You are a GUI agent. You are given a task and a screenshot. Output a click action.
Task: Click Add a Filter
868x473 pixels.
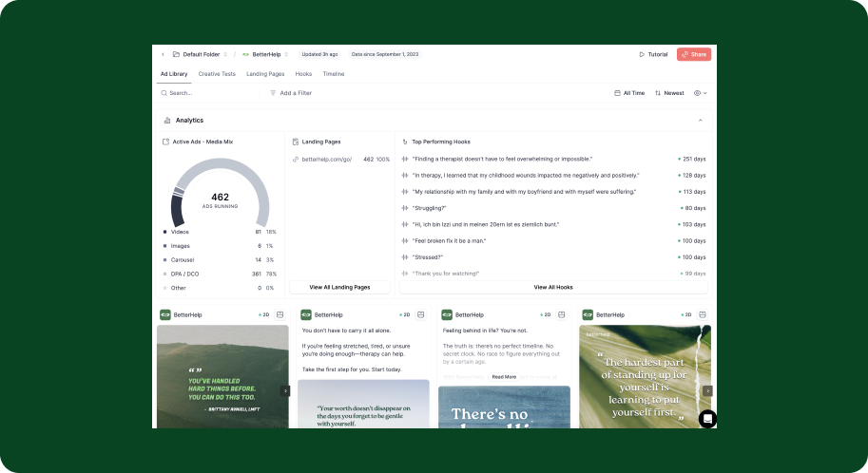[291, 93]
